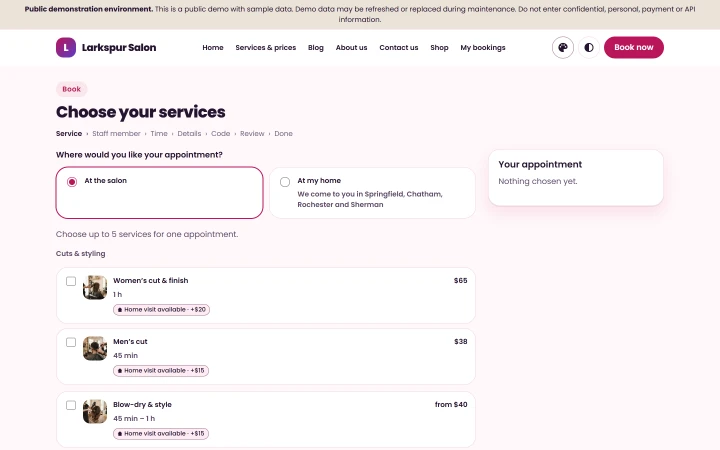
Task: Click the Women's cut & finish title
Action: point(151,281)
